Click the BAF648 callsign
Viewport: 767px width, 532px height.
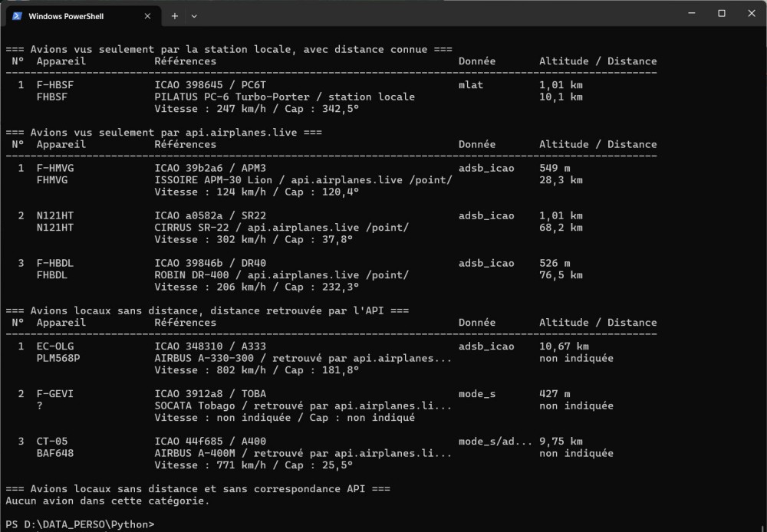click(x=55, y=453)
